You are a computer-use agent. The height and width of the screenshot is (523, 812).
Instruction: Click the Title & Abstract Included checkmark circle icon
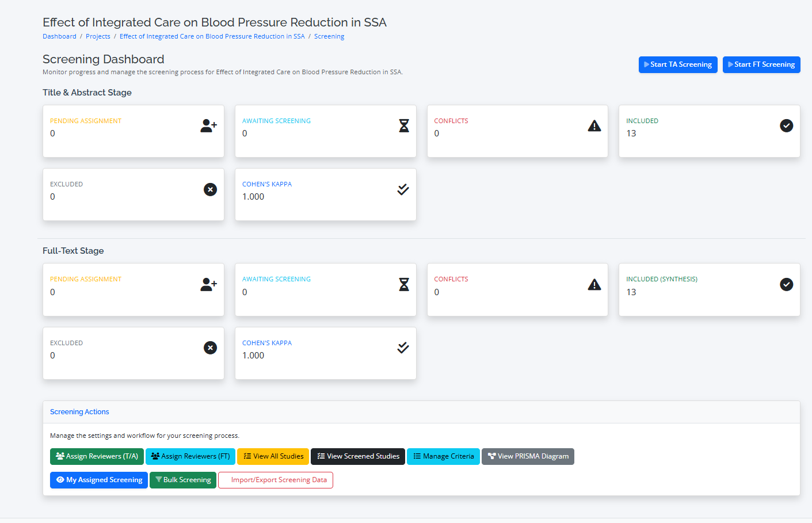pos(786,126)
